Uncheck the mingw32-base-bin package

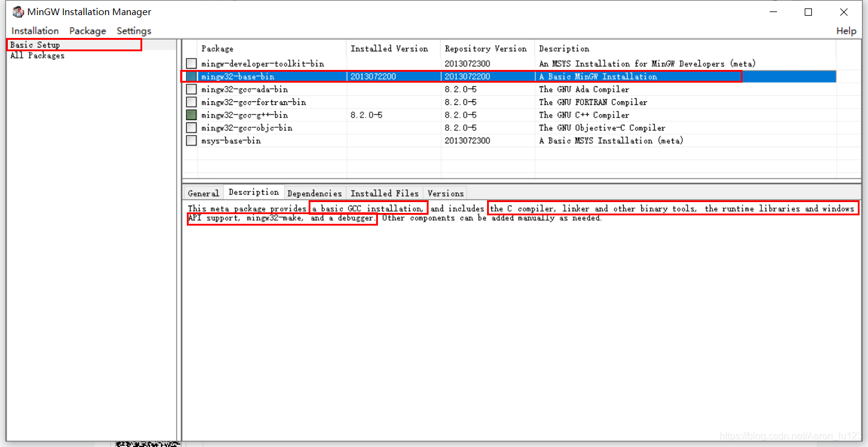coord(191,76)
